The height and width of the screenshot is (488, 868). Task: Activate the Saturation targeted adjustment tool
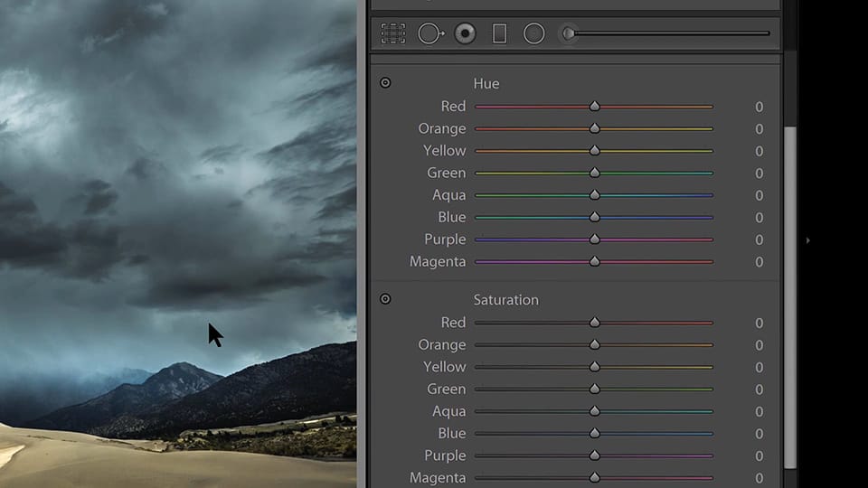385,299
